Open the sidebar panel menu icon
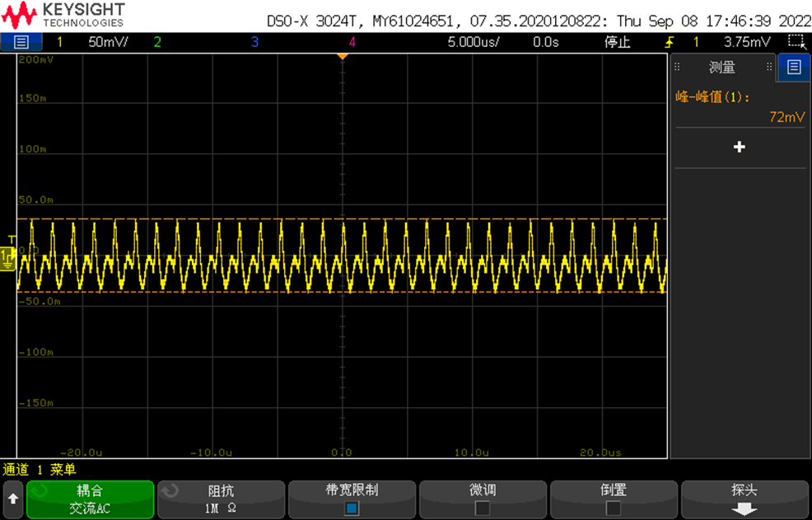Screen dimensions: 812x520 pyautogui.click(x=794, y=67)
